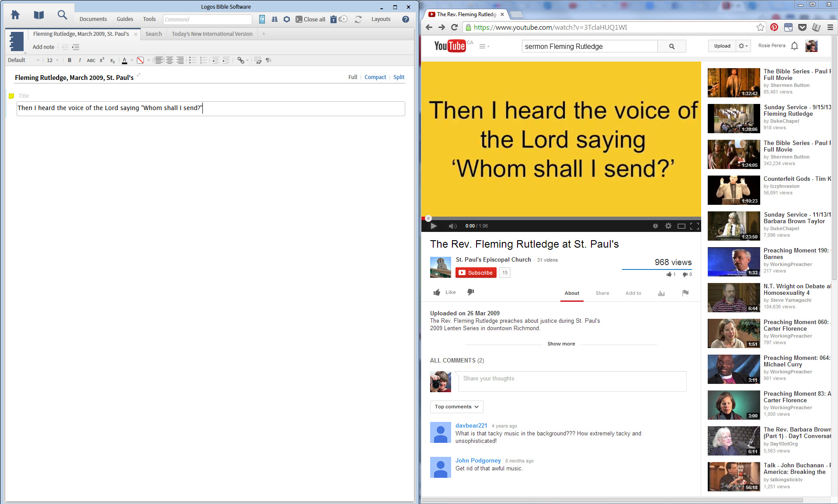The height and width of the screenshot is (504, 838).
Task: Reload the YouTube page in Chrome
Action: click(x=454, y=28)
